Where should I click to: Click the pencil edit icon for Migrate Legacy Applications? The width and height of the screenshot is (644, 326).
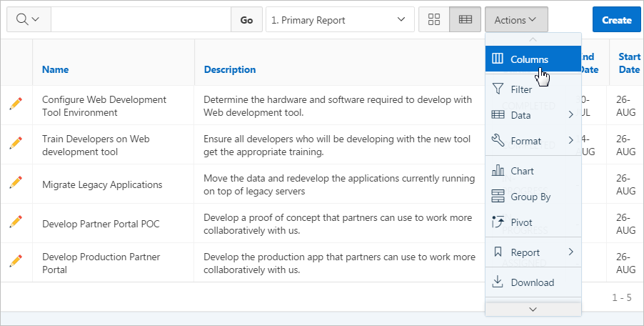coord(16,183)
